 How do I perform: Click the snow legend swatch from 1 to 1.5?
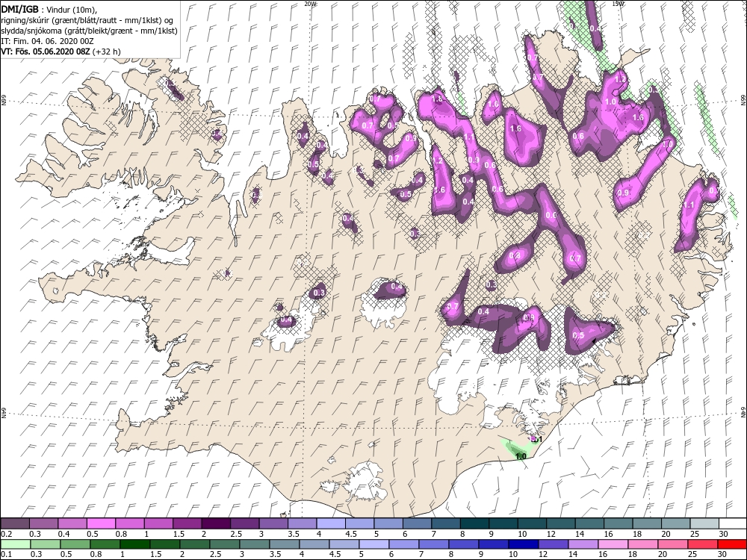point(158,523)
